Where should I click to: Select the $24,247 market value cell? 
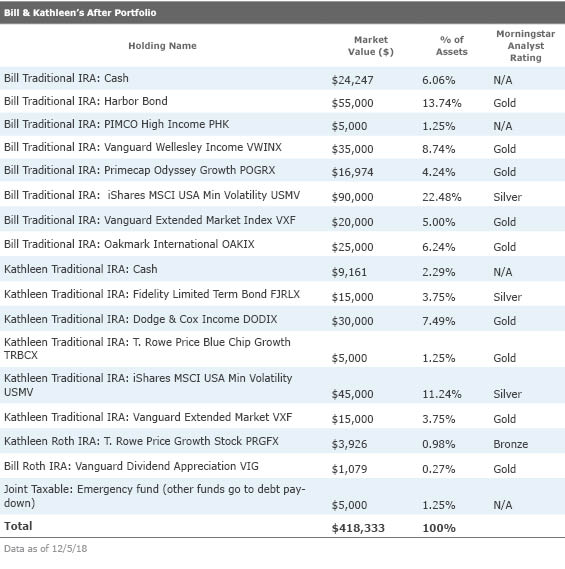352,80
